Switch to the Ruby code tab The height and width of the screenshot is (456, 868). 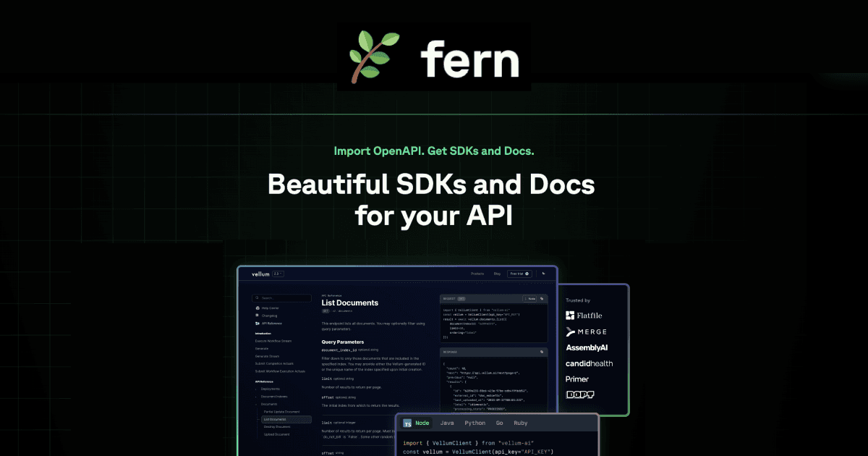point(521,423)
